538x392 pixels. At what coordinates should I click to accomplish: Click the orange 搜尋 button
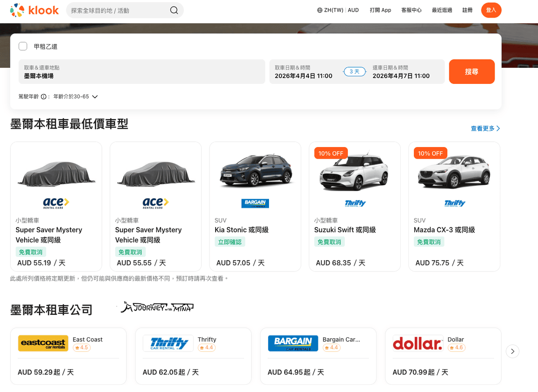[x=472, y=72]
